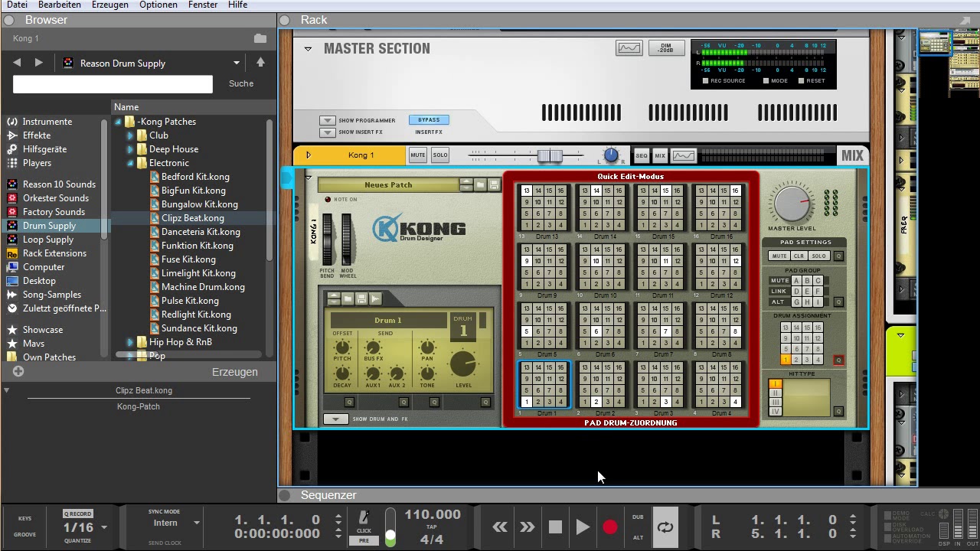Solo the Kong 1 mix channel
Viewport: 980px width, 551px height.
[440, 155]
